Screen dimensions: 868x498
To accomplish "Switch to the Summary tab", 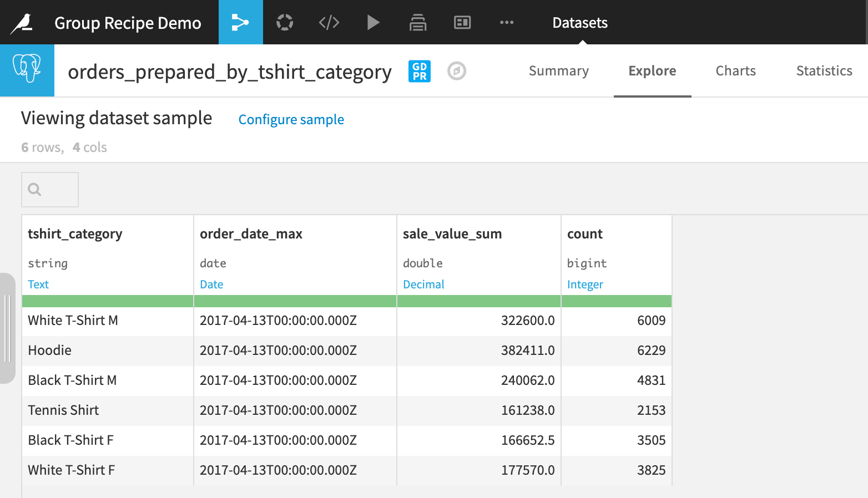I will tap(559, 71).
